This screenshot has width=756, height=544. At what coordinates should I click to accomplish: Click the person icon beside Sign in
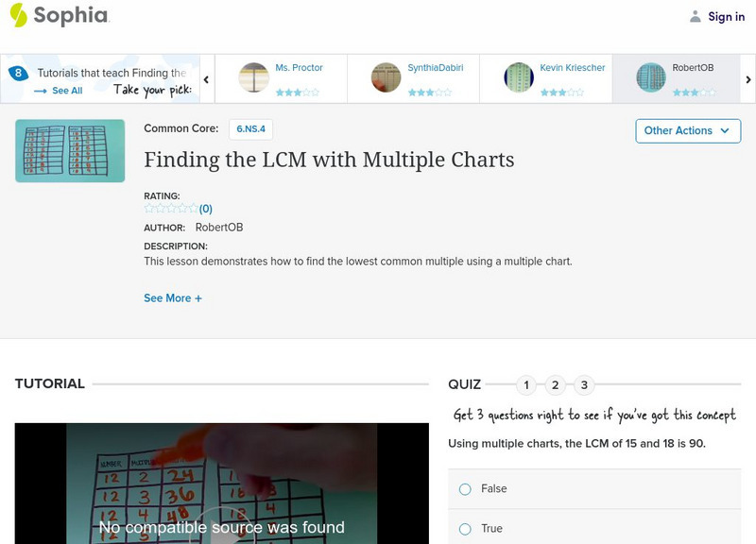[695, 15]
